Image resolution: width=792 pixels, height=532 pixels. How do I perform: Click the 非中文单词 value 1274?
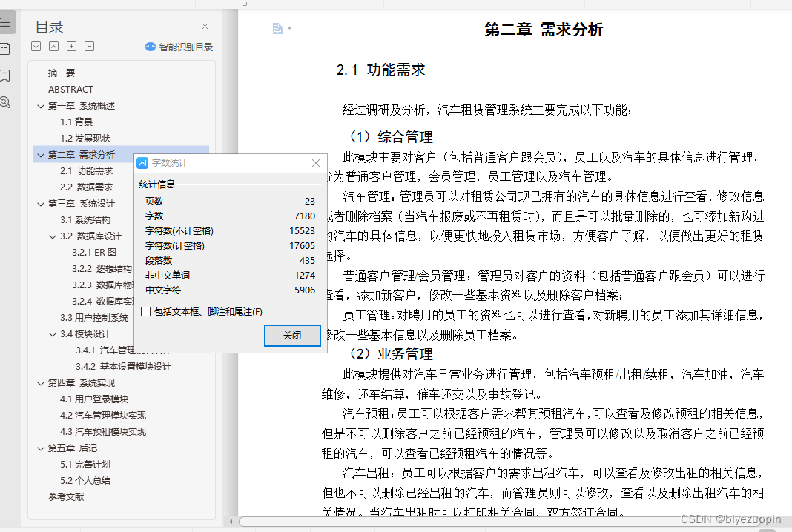(x=305, y=276)
